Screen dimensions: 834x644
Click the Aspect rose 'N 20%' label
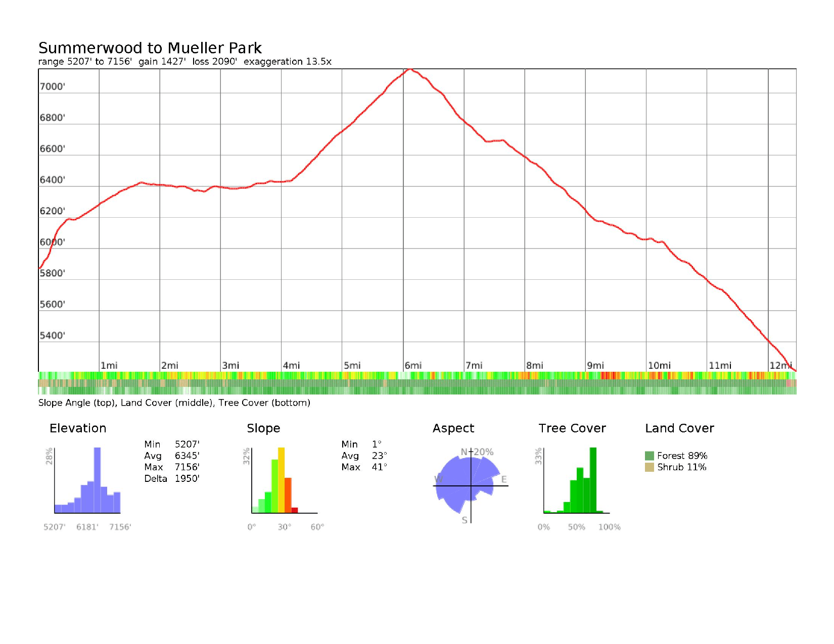tap(477, 452)
